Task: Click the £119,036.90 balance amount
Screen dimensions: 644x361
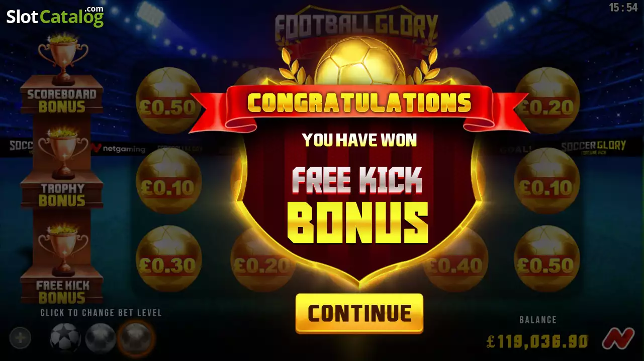Action: coord(537,342)
